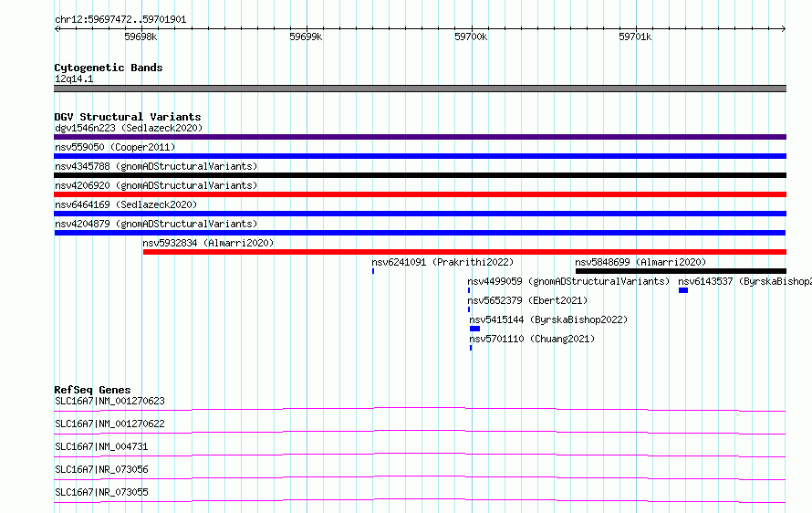
Task: Open SLC16A7|NR_073056 transcript label
Action: pyautogui.click(x=101, y=469)
